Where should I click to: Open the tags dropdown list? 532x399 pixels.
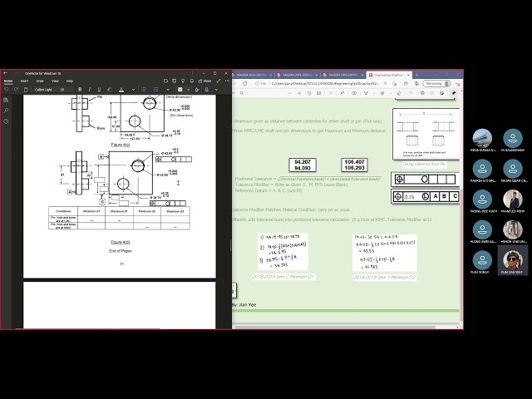click(188, 90)
